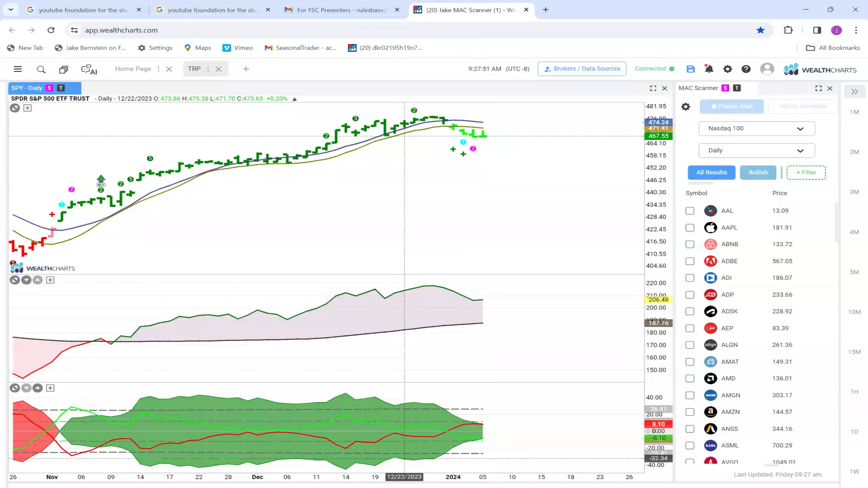Sort scanner by Price column header

click(779, 193)
